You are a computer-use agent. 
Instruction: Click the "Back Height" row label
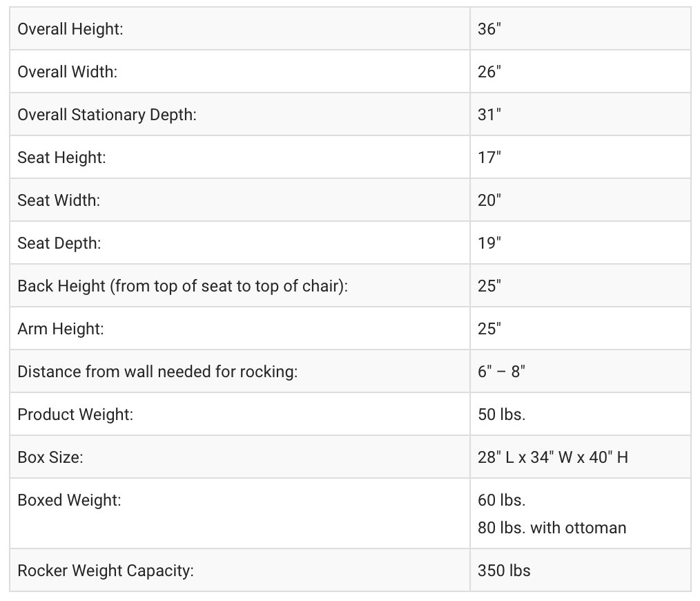point(182,286)
